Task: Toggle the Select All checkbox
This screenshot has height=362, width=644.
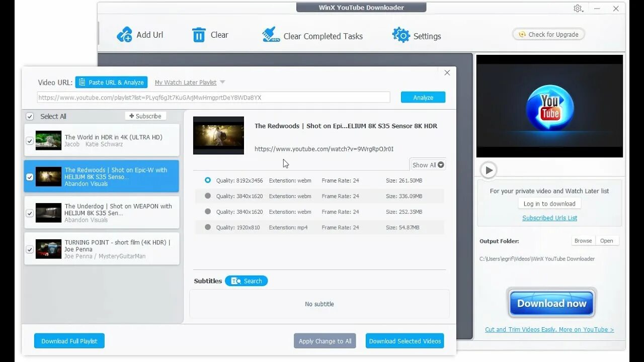Action: tap(30, 116)
